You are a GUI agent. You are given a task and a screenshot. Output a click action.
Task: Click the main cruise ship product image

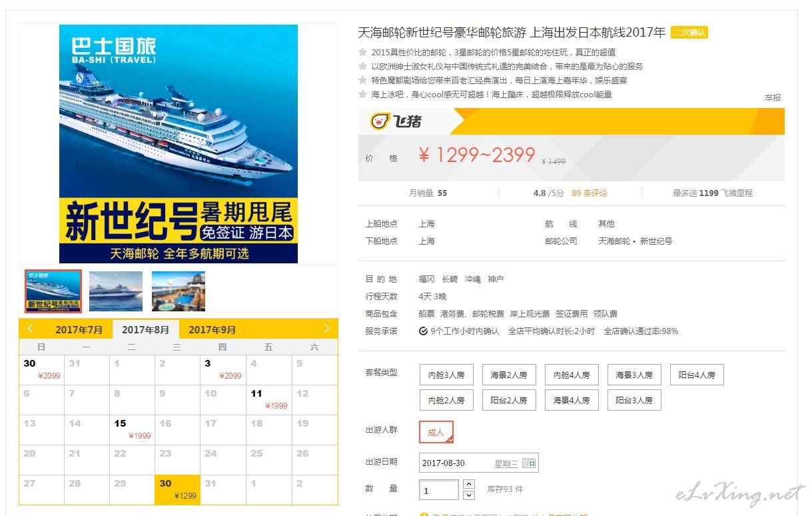point(179,144)
